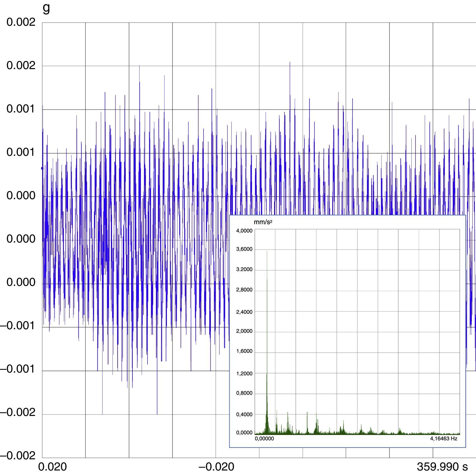Click the "0,00000" frequency start label
Viewport: 476px width, 473px height.
pos(264,439)
